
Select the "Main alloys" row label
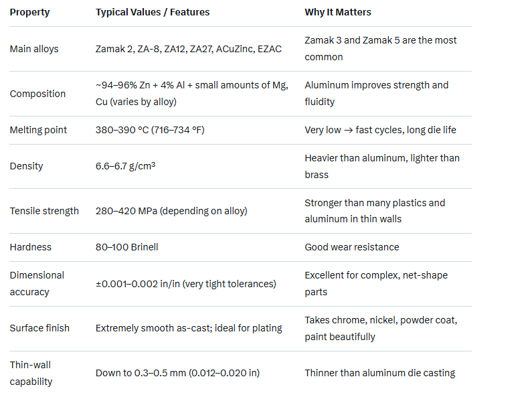tap(34, 49)
